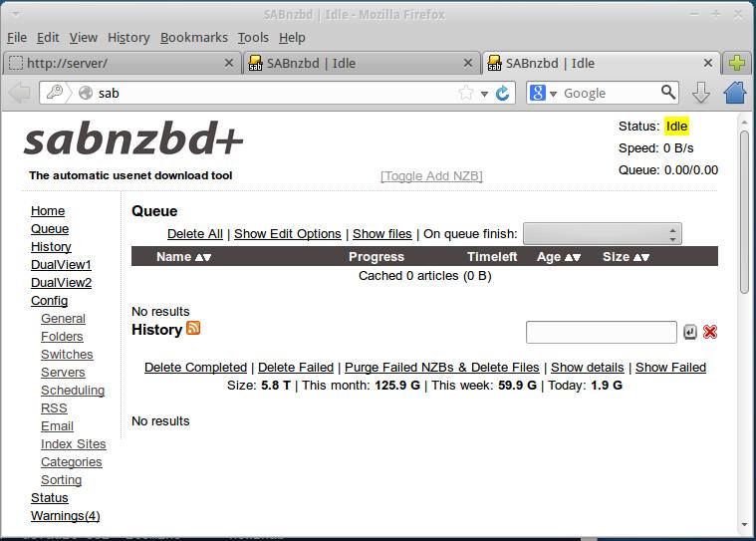Open the Help menu

click(292, 37)
